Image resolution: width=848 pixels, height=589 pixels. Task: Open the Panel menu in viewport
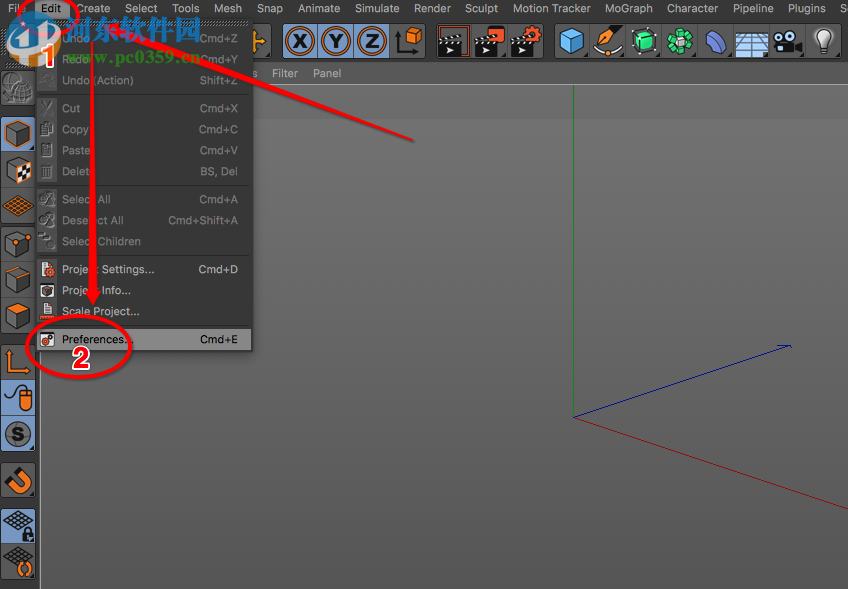click(327, 74)
